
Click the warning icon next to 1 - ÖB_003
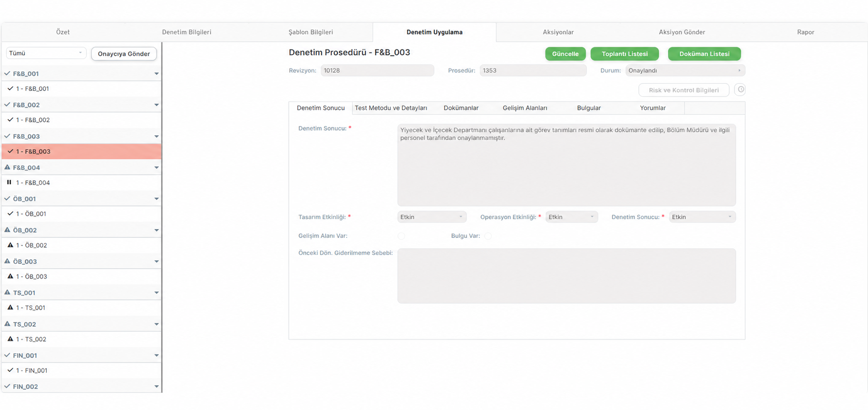click(10, 276)
